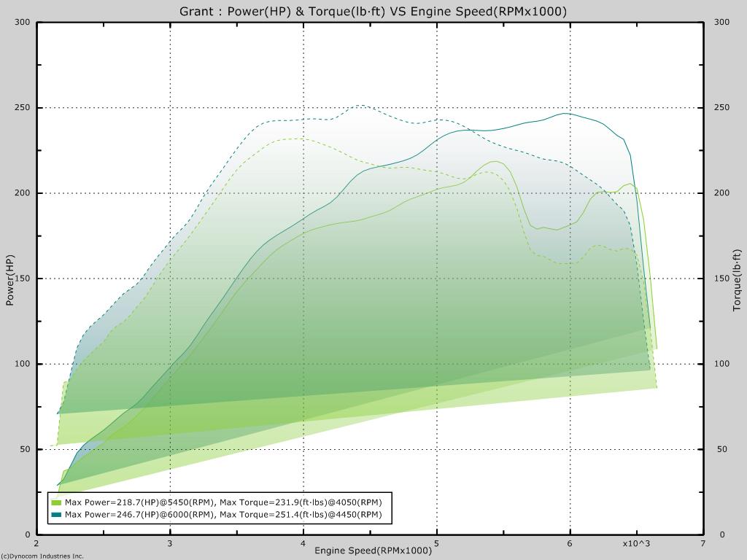747x560 pixels.
Task: Click the Dynocom Industries Inc. copyright text
Action: tap(42, 556)
